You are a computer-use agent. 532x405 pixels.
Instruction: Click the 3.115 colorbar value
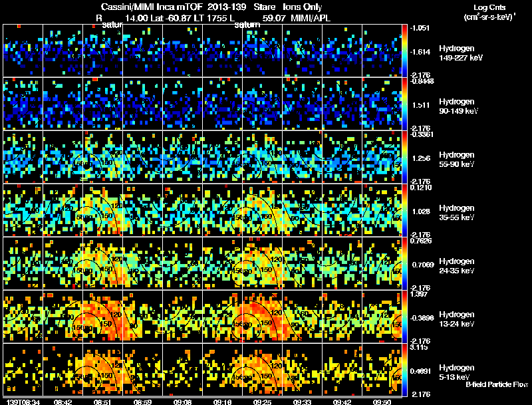418,347
